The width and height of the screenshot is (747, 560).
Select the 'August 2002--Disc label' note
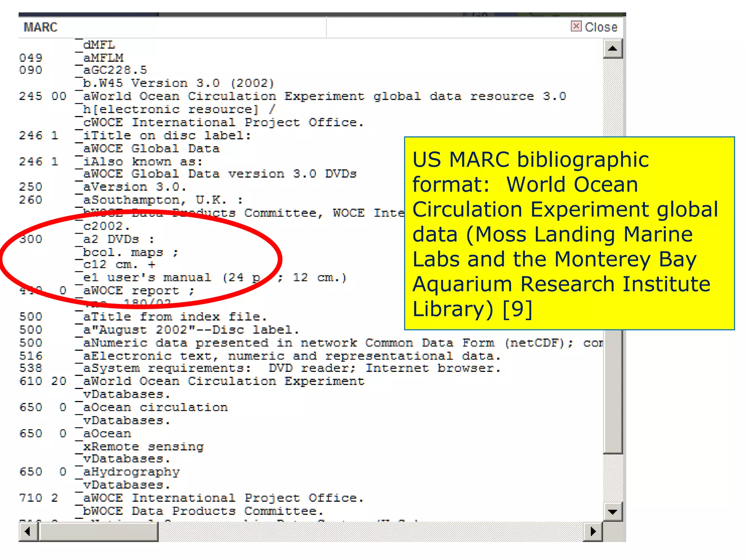click(159, 330)
